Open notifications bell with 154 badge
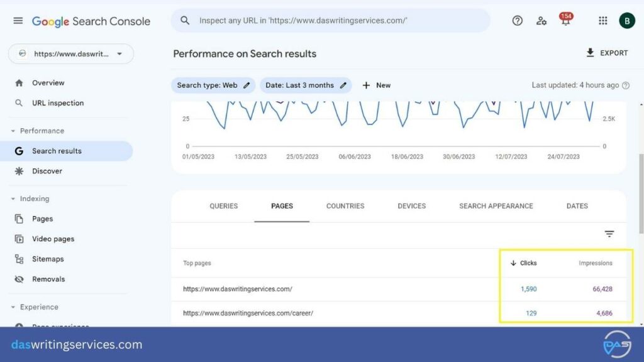The height and width of the screenshot is (362, 644). [x=565, y=19]
